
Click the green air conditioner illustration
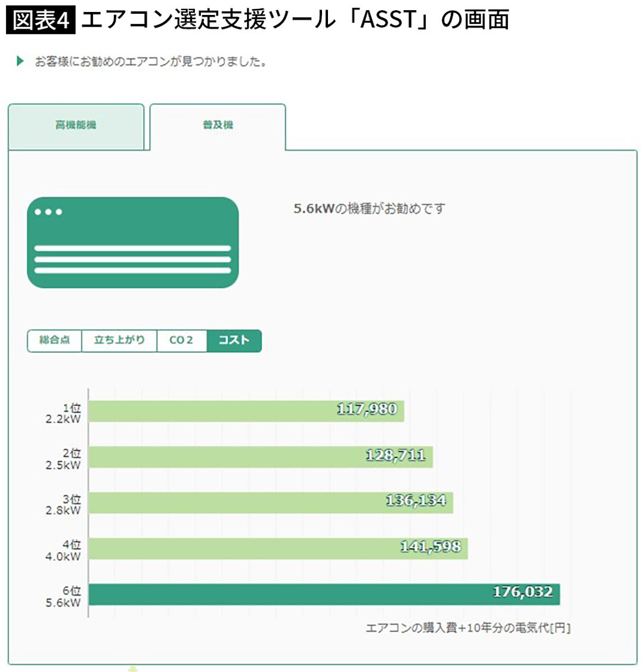132,243
